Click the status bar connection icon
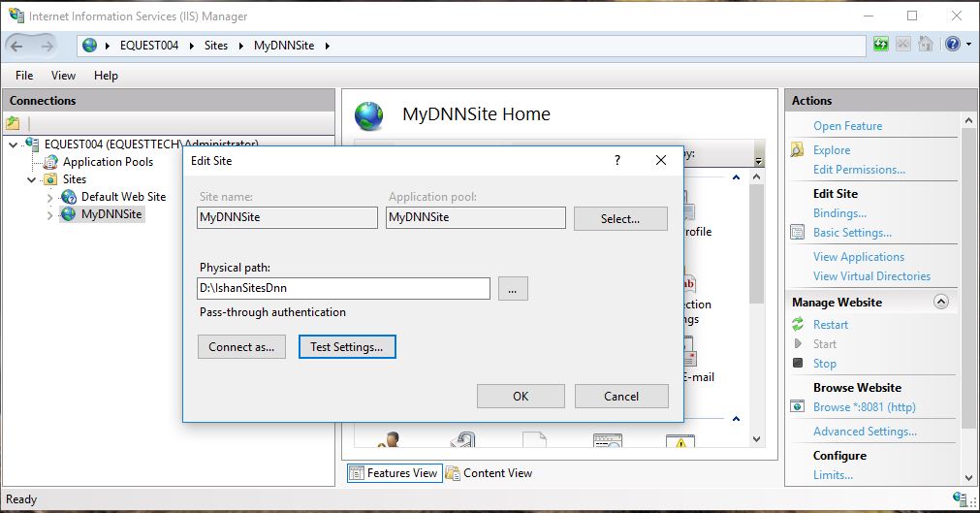The image size is (980, 513). pyautogui.click(x=961, y=498)
